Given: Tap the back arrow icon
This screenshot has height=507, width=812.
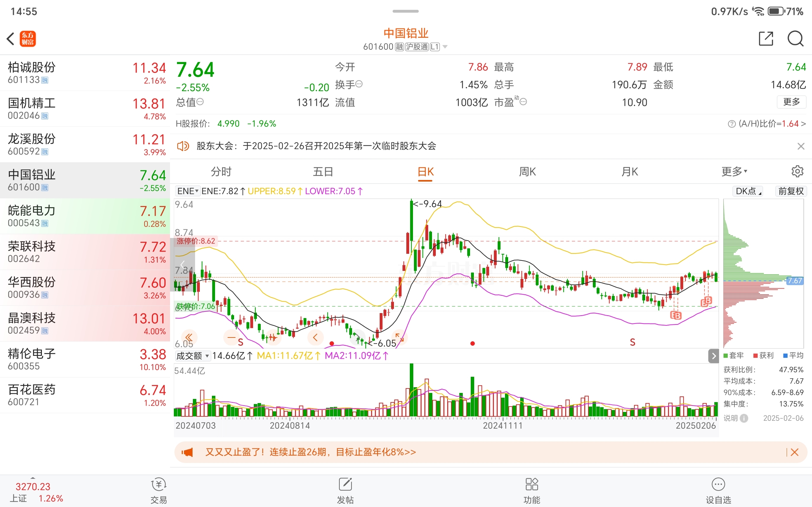Looking at the screenshot, I should click(11, 39).
